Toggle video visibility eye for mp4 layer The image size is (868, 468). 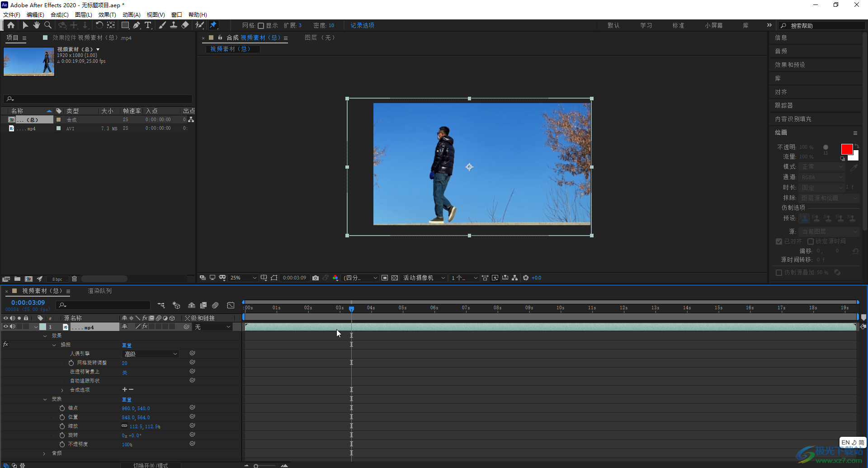[6, 326]
